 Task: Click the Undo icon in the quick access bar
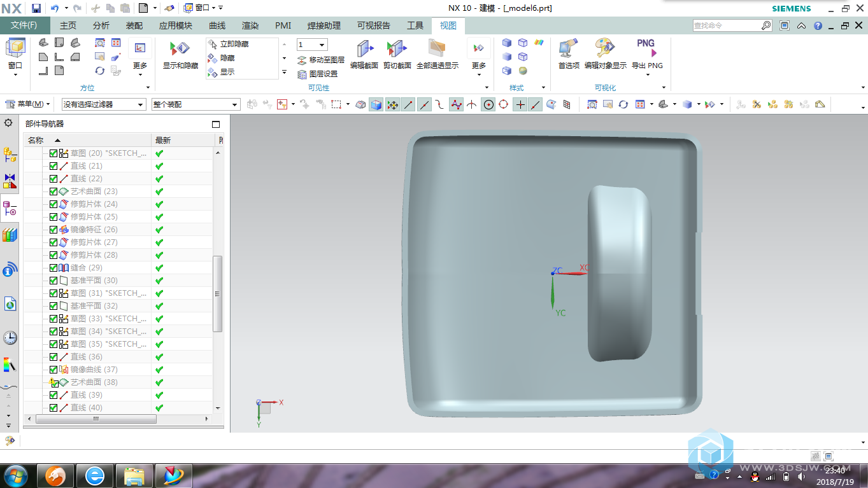[54, 8]
